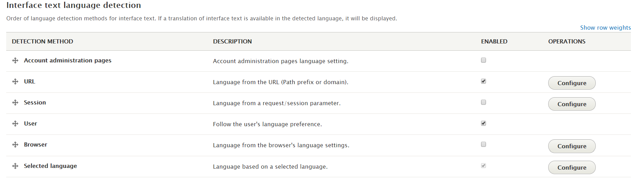This screenshot has width=644, height=180.
Task: Click the User row drag handle
Action: (x=15, y=124)
